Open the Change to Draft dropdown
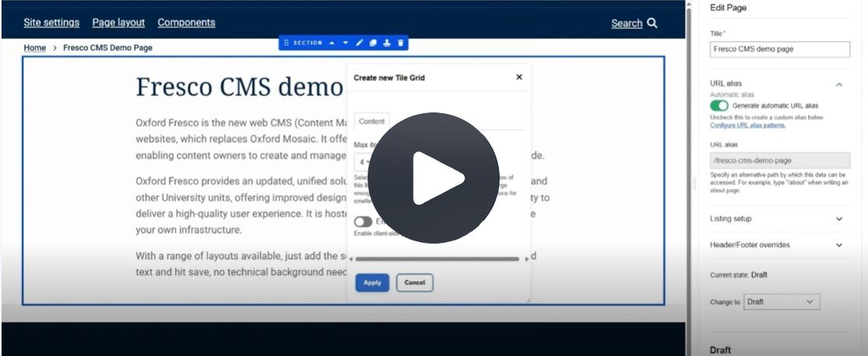The image size is (868, 356). (781, 302)
